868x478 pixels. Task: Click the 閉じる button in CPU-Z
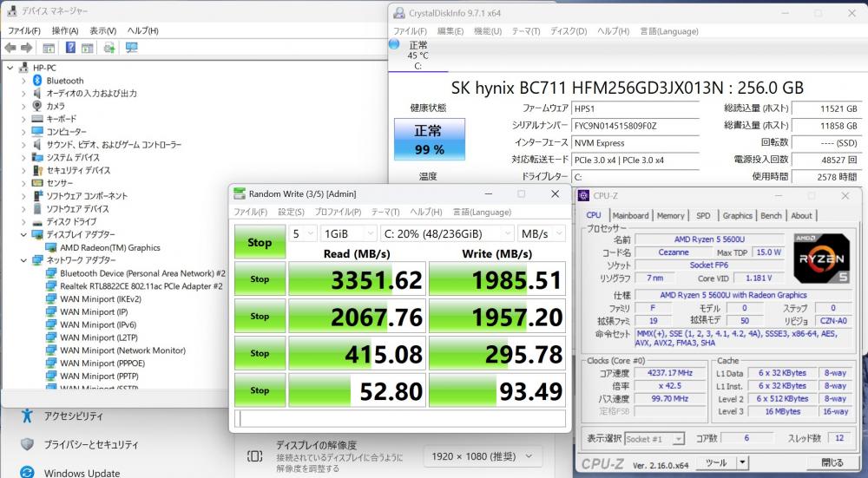832,462
